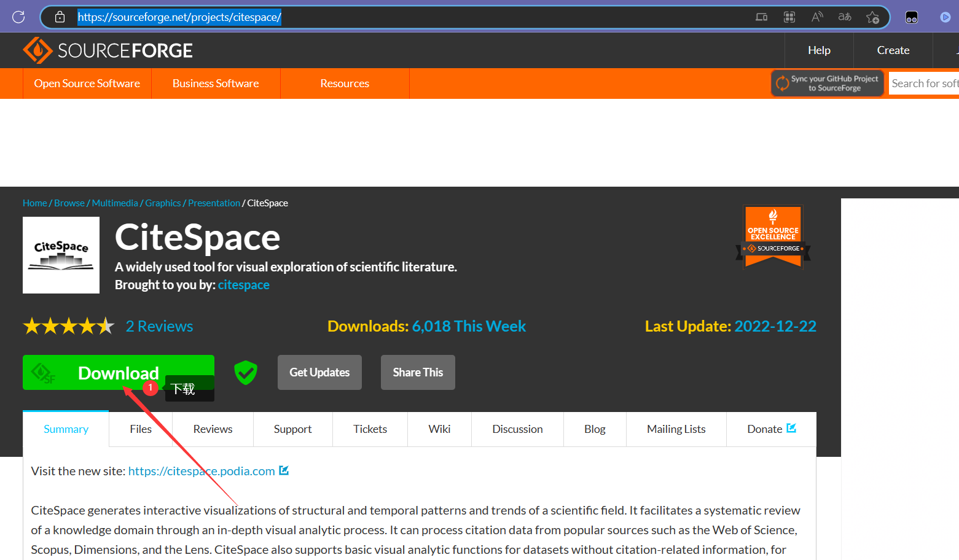Switch to the Mailing Lists tab
959x560 pixels.
(676, 429)
